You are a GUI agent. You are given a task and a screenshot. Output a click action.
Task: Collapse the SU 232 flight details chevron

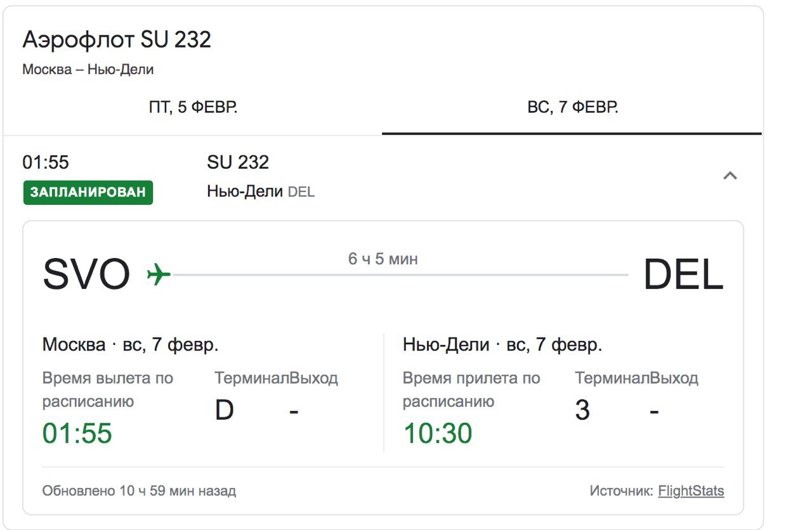pos(730,176)
